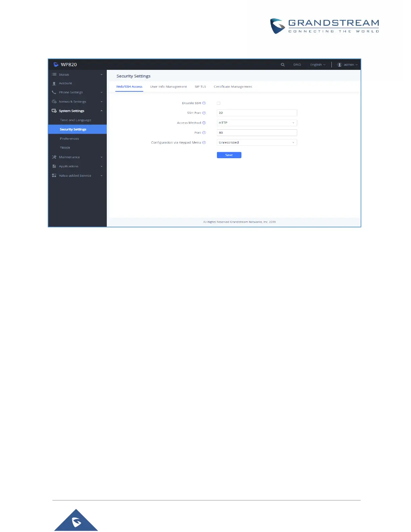Open the English language dropdown
411x532 pixels.
318,64
